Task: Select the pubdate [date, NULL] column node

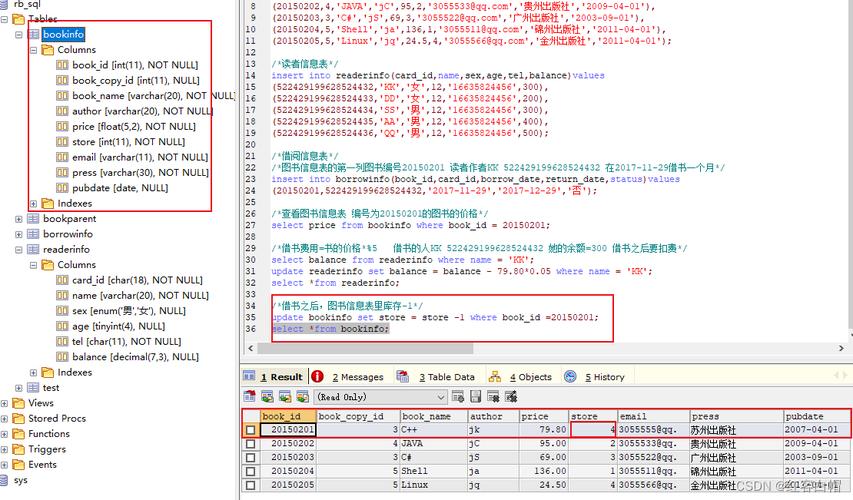Action: coord(120,188)
